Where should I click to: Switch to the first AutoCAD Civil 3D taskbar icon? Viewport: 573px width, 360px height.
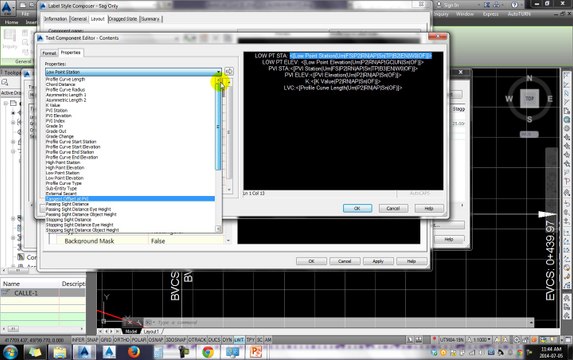tap(84, 352)
